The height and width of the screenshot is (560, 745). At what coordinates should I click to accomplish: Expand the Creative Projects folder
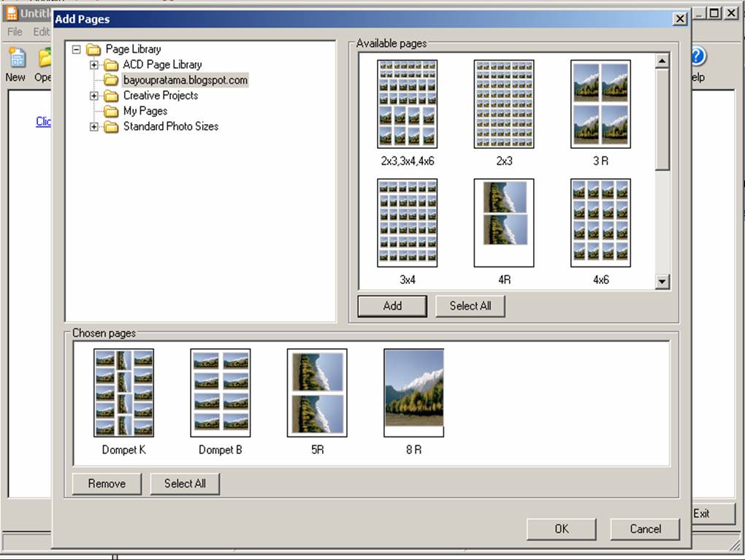click(x=93, y=95)
